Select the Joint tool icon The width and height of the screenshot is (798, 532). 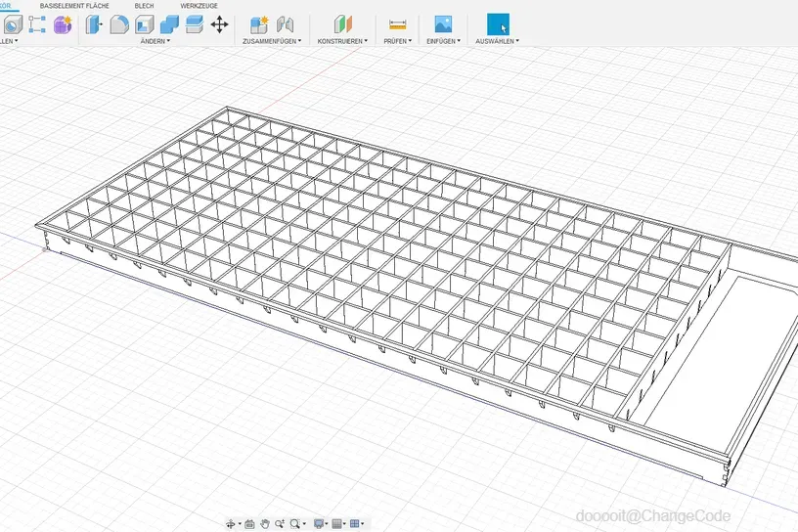tap(285, 24)
